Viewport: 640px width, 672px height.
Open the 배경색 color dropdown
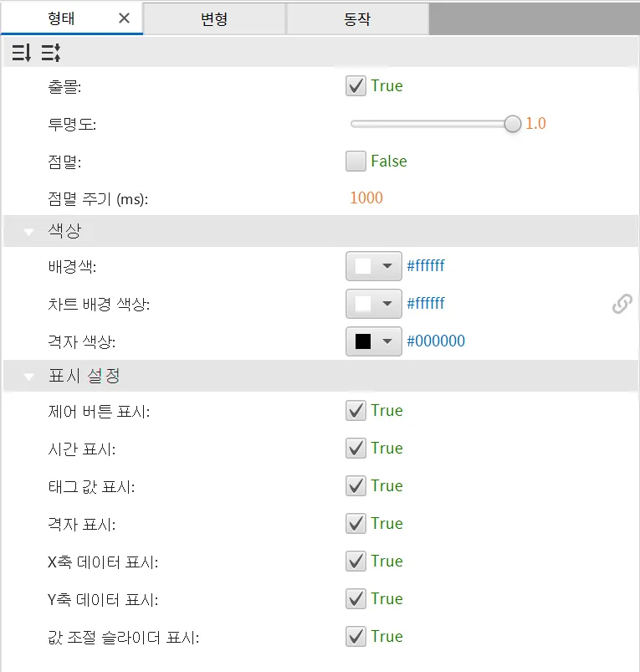pos(374,266)
